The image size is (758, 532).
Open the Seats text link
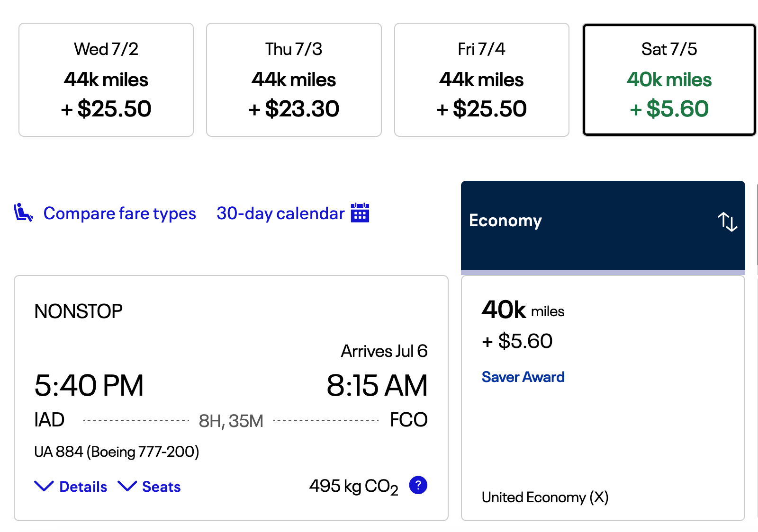tap(162, 487)
